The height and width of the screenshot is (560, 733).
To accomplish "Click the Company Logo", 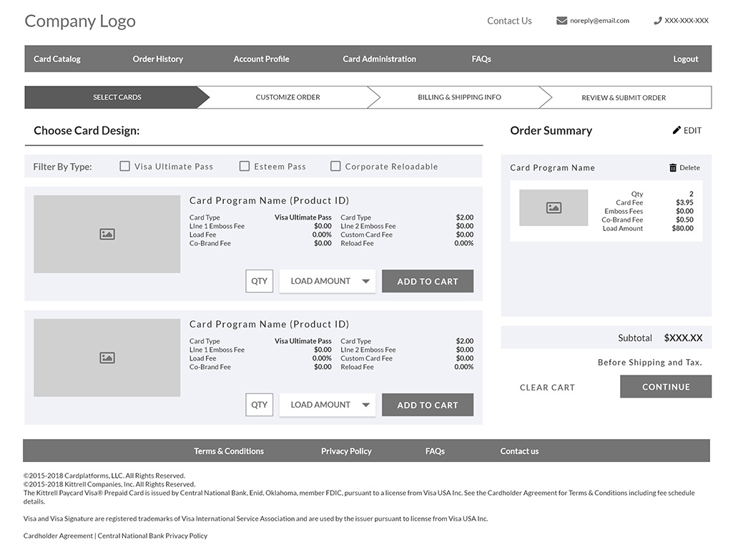I will (x=80, y=21).
